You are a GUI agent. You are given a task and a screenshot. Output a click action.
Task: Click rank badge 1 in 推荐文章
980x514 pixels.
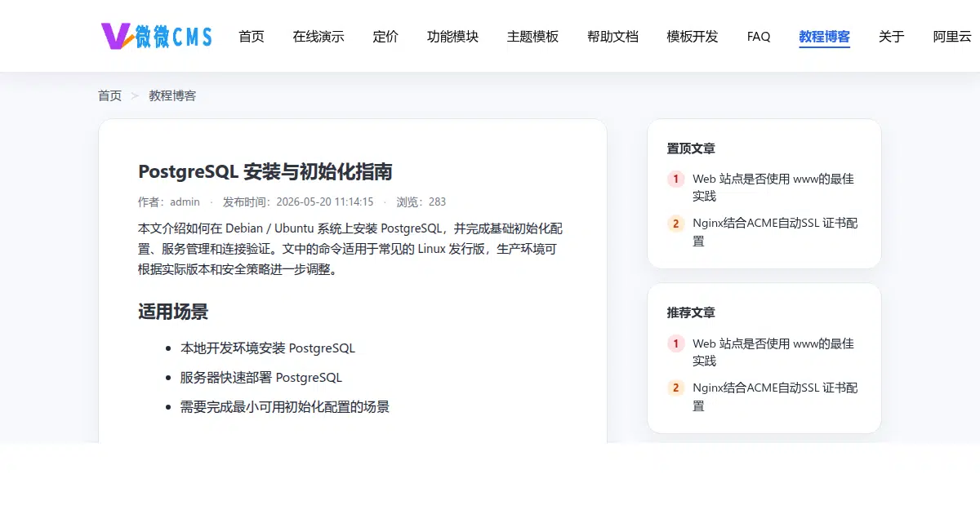point(675,343)
